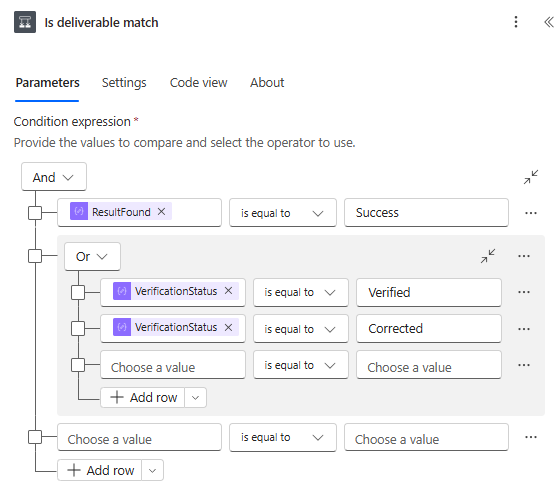Click the condition action icon beside the title
Viewport: 554px width, 496px height.
point(25,22)
